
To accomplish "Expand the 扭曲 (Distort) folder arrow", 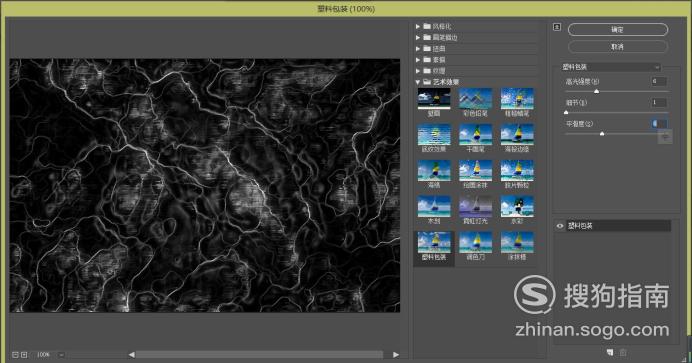I will (x=417, y=49).
